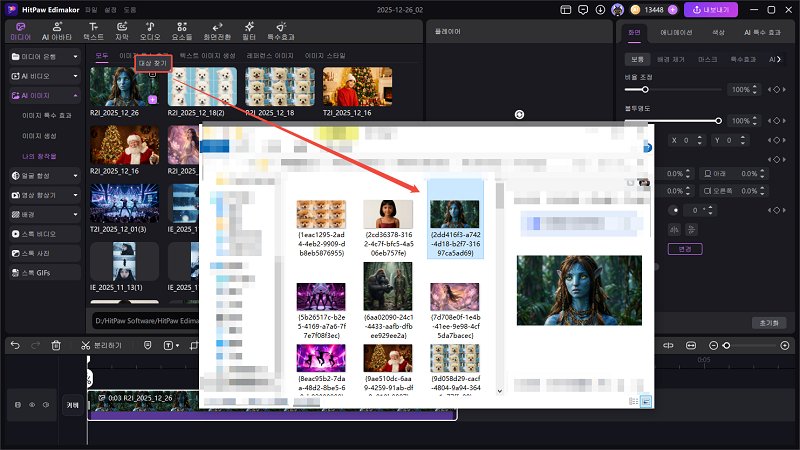Screen dimensions: 800x450
Task: Open the 오디오 (Audio) panel icon
Action: click(x=149, y=30)
